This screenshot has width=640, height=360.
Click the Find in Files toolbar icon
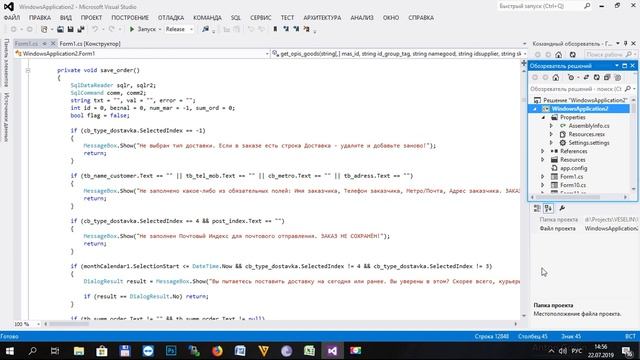205,29
